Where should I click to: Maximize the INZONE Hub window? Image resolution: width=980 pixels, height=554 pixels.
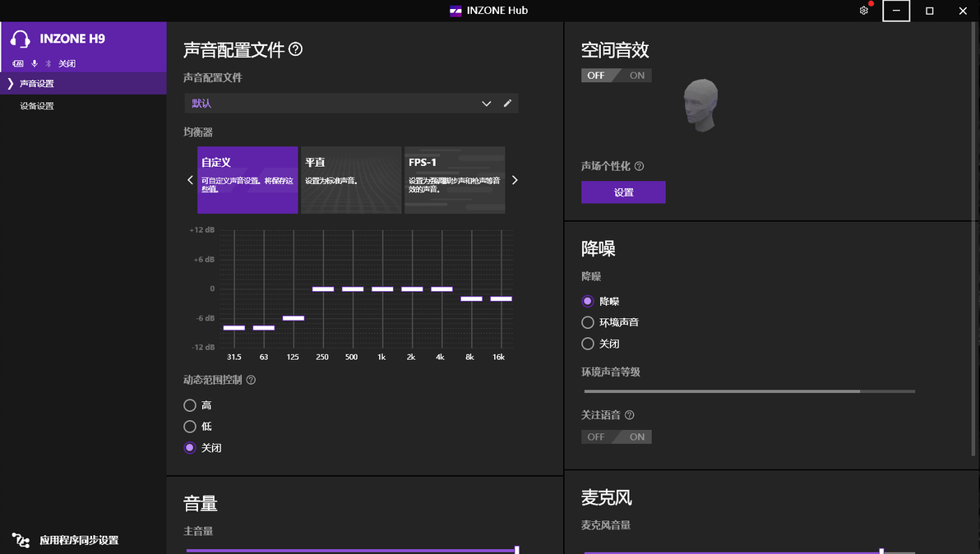(x=929, y=11)
